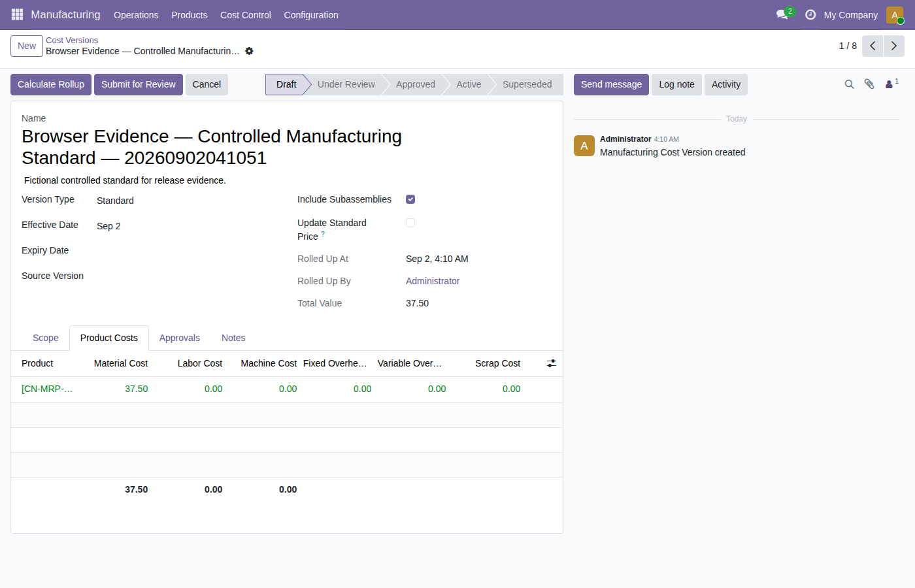Open the Administrator user avatar menu
Image resolution: width=915 pixels, height=588 pixels.
(895, 14)
